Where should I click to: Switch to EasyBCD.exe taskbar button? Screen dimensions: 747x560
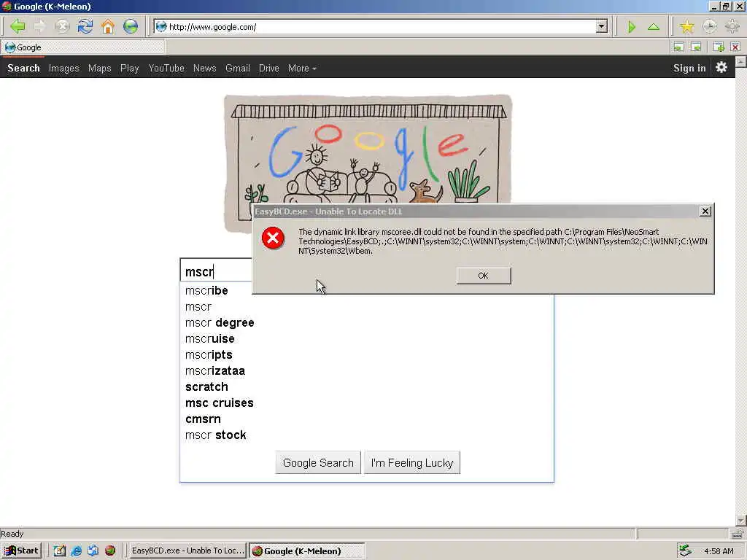187,551
